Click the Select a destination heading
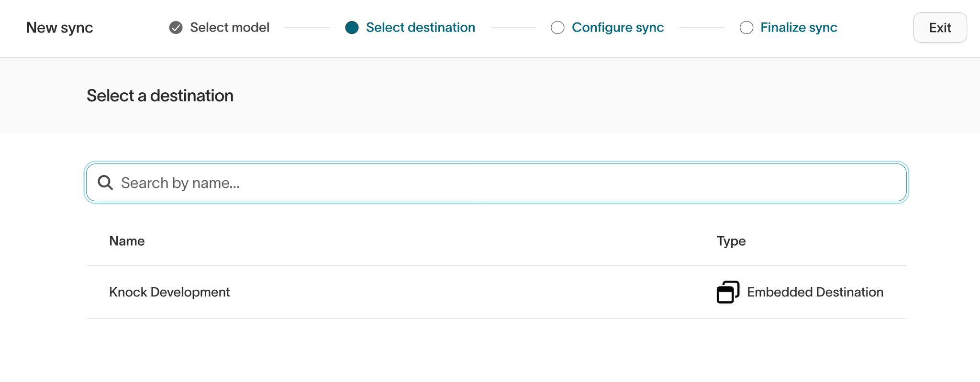 click(x=159, y=96)
